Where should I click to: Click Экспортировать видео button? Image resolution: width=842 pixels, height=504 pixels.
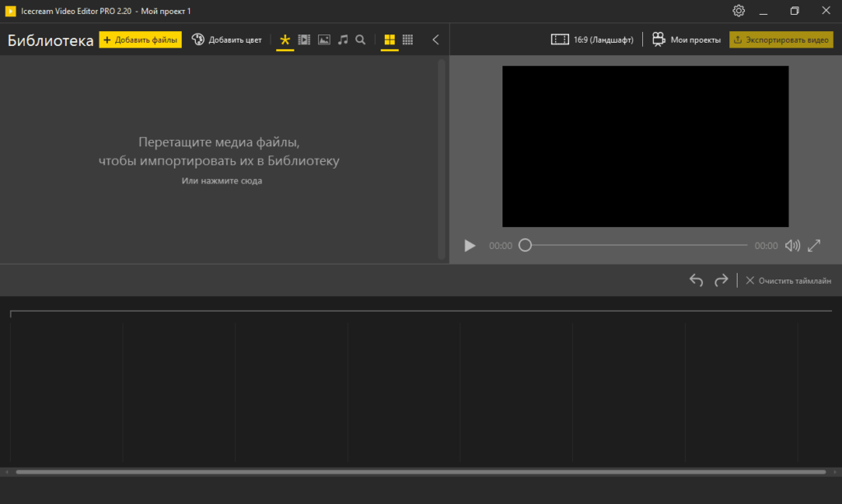tap(781, 39)
